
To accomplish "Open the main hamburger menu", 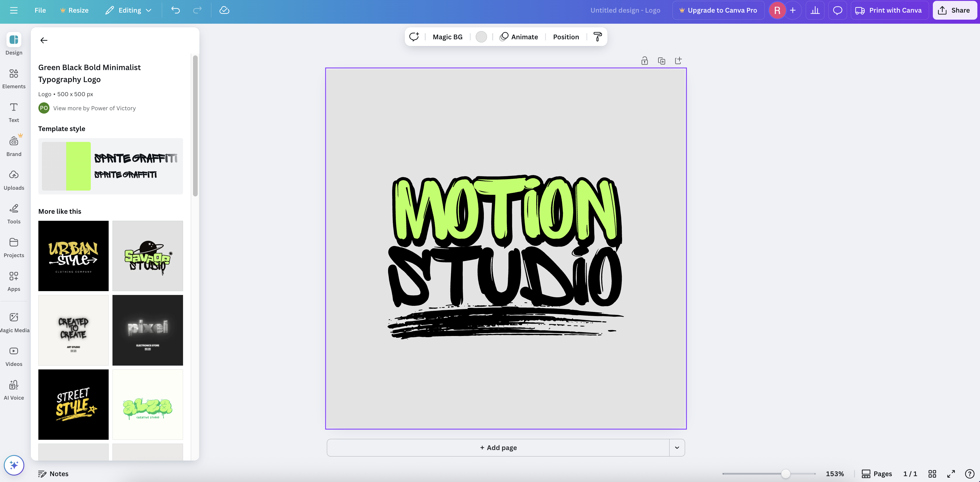I will [x=14, y=10].
